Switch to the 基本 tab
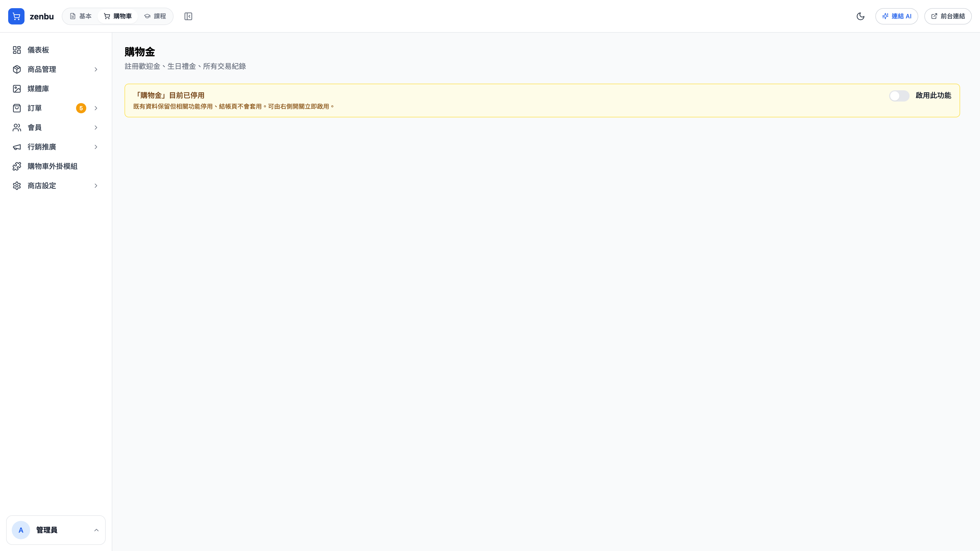Image resolution: width=980 pixels, height=551 pixels. pyautogui.click(x=81, y=16)
